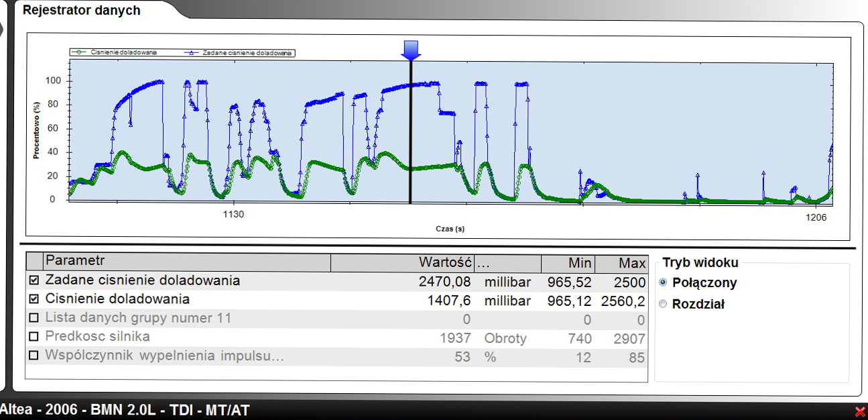Click the Czas (s) axis title
This screenshot has width=868, height=420.
(x=450, y=229)
